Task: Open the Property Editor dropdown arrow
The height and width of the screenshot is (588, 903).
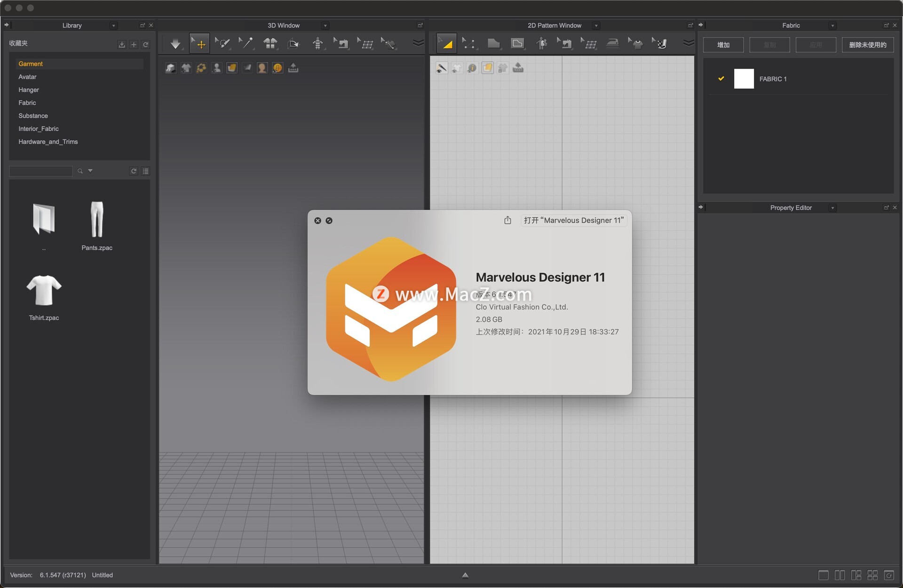Action: 832,208
